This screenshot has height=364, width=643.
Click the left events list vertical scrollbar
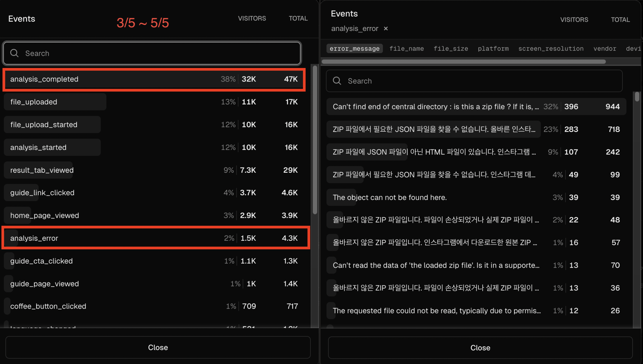coord(315,139)
